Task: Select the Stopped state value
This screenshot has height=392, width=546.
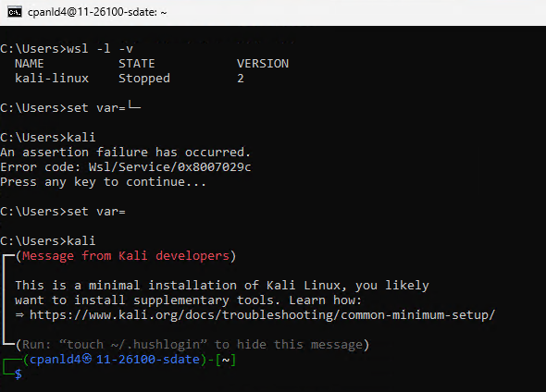Action: [x=144, y=79]
